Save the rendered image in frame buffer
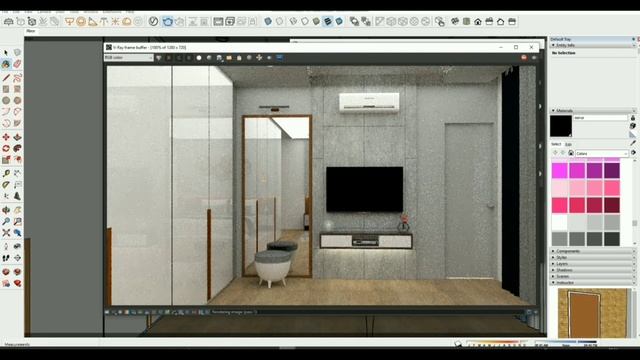The width and height of the screenshot is (640, 360). click(x=220, y=58)
